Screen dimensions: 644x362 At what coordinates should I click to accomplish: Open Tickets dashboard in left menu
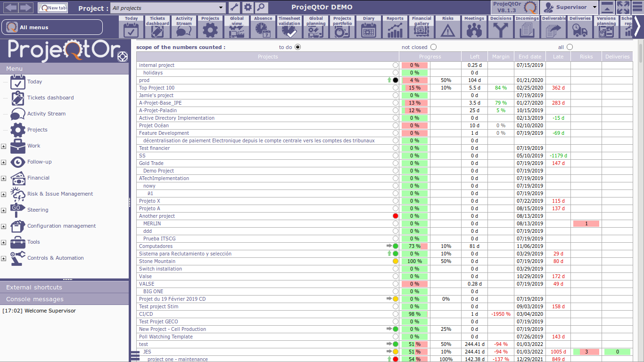50,98
